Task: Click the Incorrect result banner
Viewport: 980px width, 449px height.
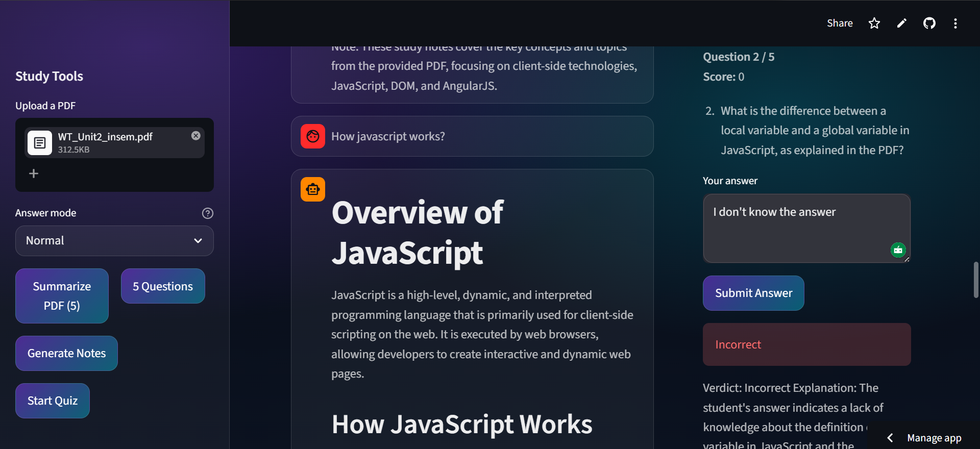Action: pyautogui.click(x=806, y=344)
